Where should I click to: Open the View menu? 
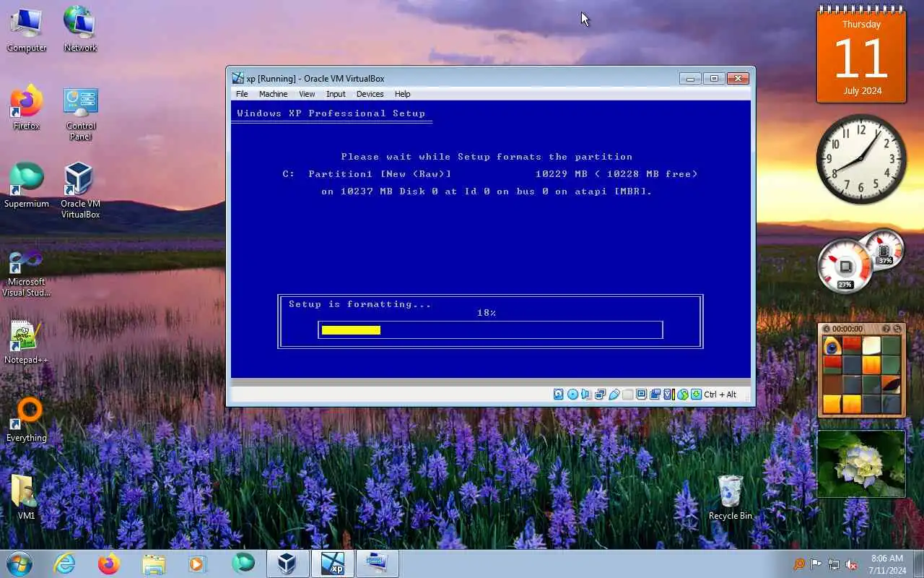[x=307, y=94]
